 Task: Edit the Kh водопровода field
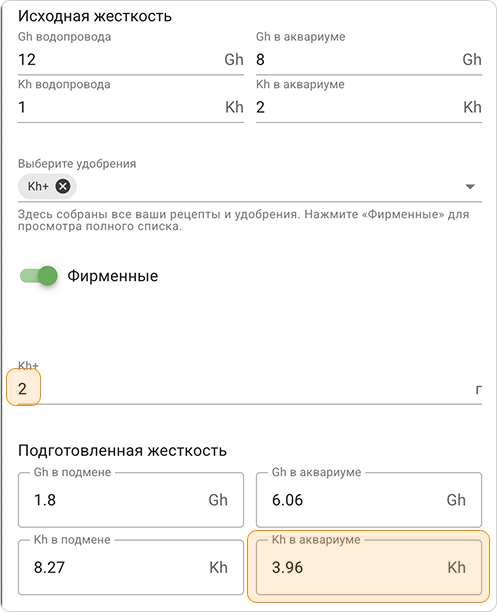coord(131,107)
